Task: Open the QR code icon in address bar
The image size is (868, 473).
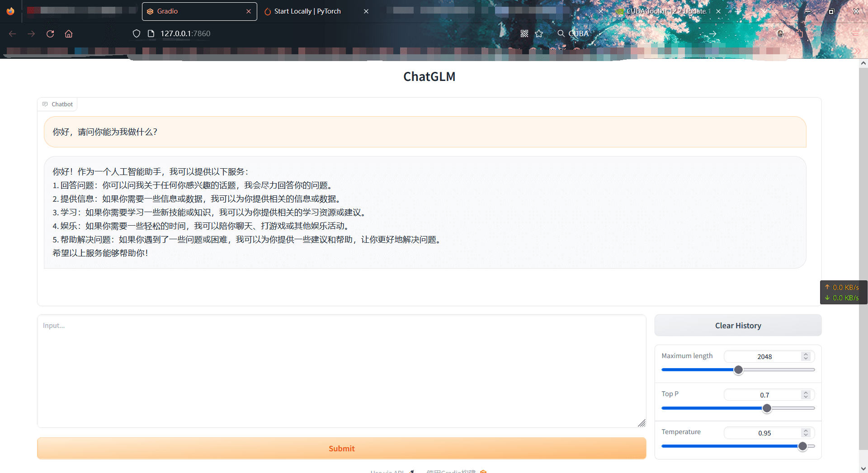Action: pyautogui.click(x=524, y=33)
